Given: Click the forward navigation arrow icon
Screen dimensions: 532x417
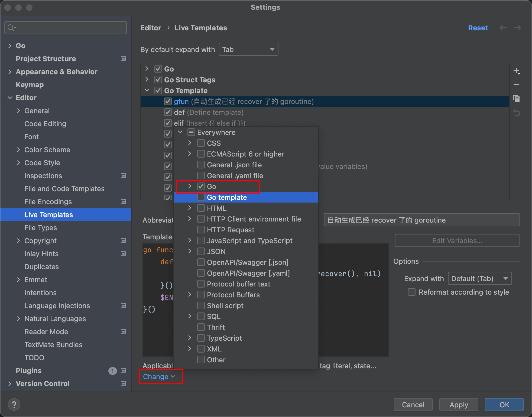Looking at the screenshot, I should pos(517,28).
